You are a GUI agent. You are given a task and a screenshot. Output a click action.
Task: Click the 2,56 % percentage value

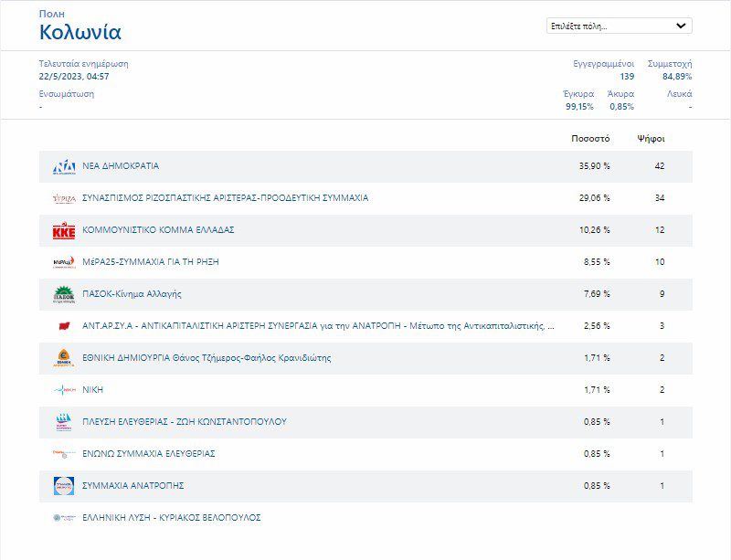pos(597,326)
